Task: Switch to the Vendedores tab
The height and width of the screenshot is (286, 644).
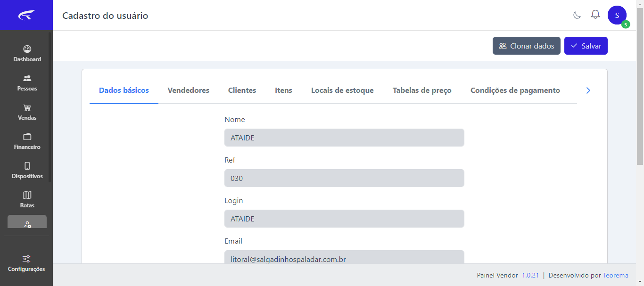Action: tap(189, 90)
